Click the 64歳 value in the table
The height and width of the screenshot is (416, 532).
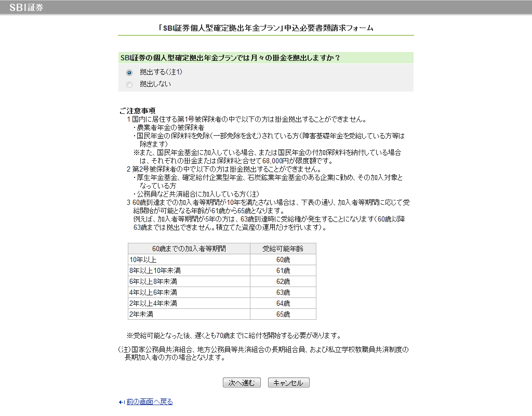click(x=283, y=303)
